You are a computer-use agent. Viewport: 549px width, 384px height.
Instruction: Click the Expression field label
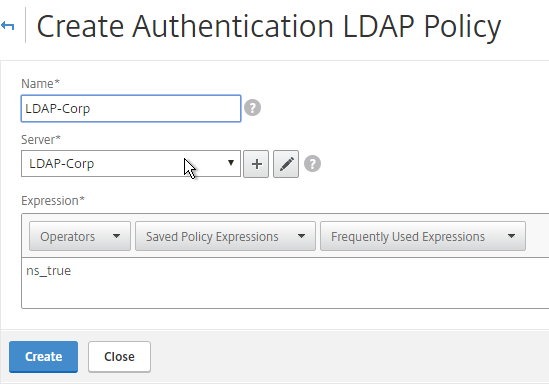(53, 201)
